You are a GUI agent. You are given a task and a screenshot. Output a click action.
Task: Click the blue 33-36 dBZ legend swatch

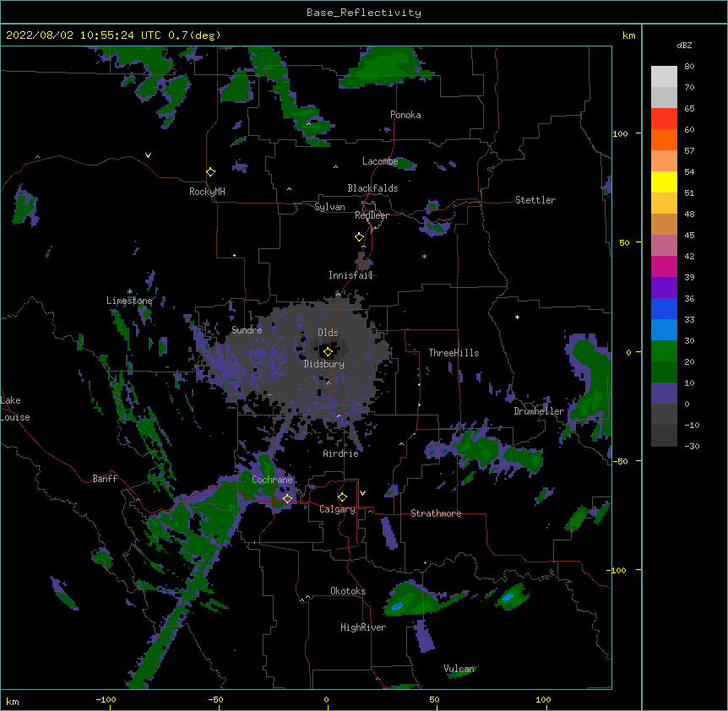point(664,309)
